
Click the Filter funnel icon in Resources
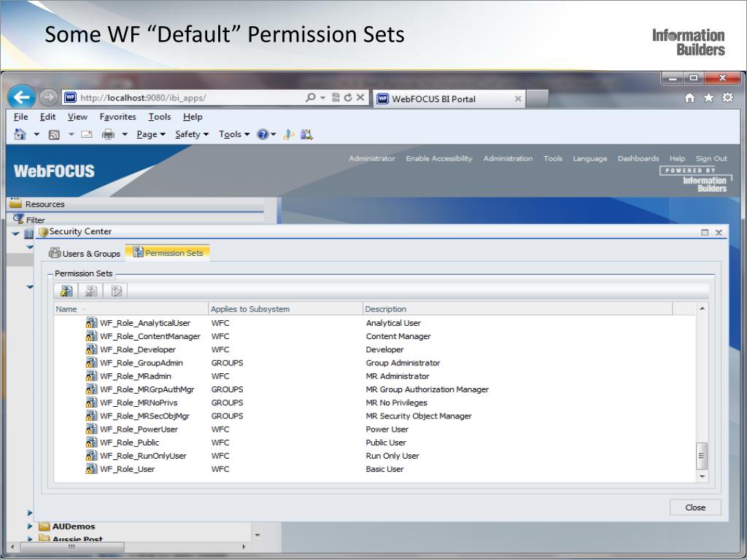point(18,219)
